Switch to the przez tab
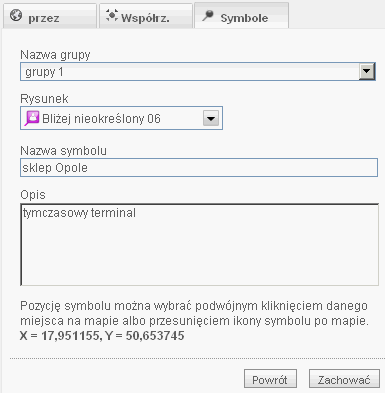The width and height of the screenshot is (385, 393). tap(50, 16)
